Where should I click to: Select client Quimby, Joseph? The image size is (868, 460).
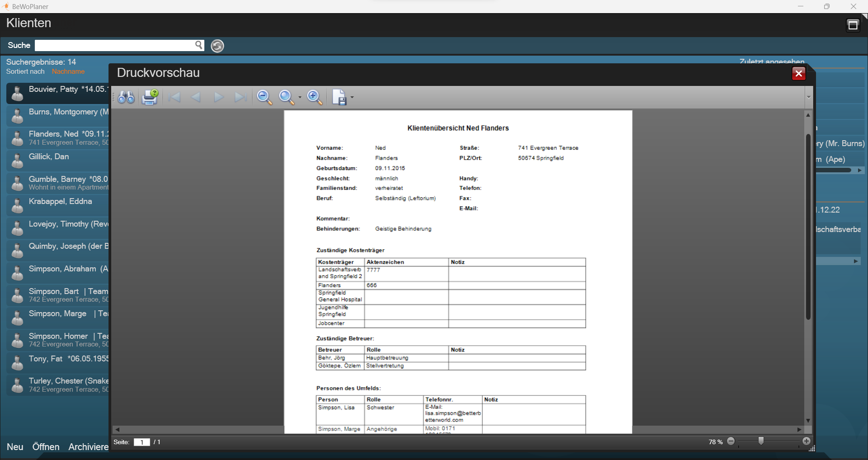(x=57, y=250)
